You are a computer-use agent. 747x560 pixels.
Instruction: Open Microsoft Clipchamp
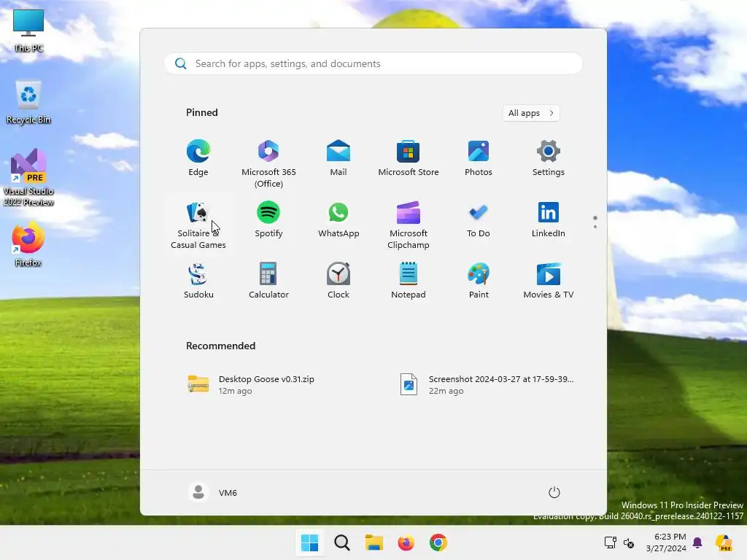(409, 225)
